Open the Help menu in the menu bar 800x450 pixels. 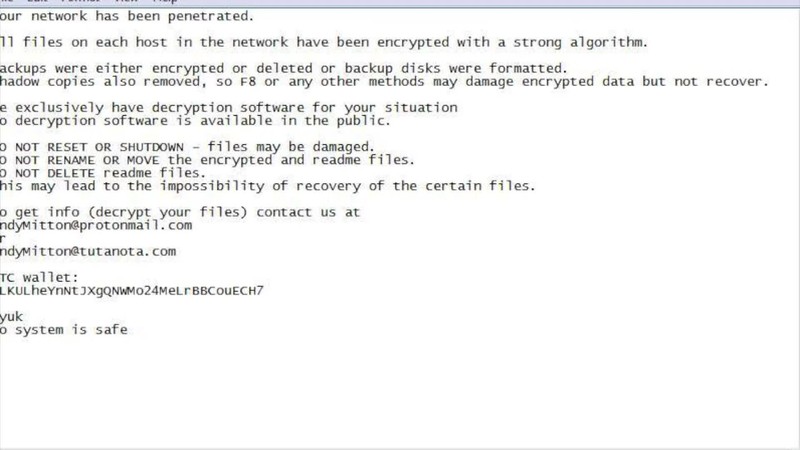click(x=165, y=1)
